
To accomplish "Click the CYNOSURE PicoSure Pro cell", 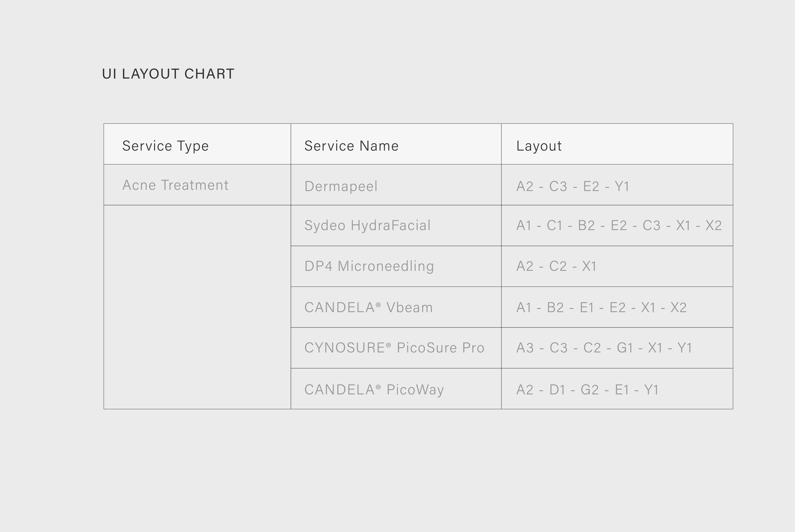I will 394,348.
